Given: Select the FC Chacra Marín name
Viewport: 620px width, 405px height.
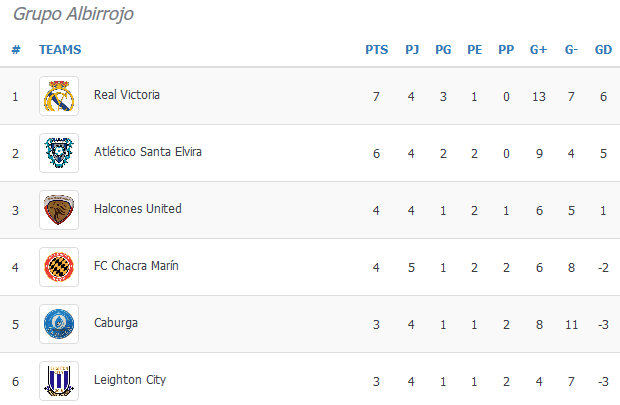Looking at the screenshot, I should (137, 266).
